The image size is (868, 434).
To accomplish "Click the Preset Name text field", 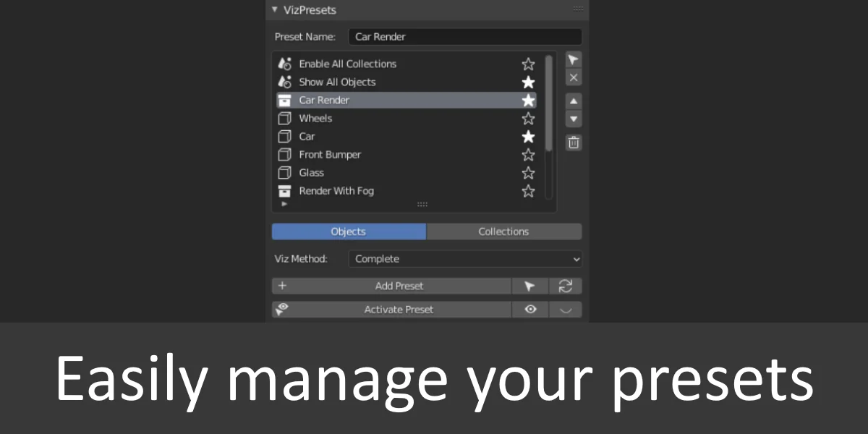I will click(x=465, y=36).
